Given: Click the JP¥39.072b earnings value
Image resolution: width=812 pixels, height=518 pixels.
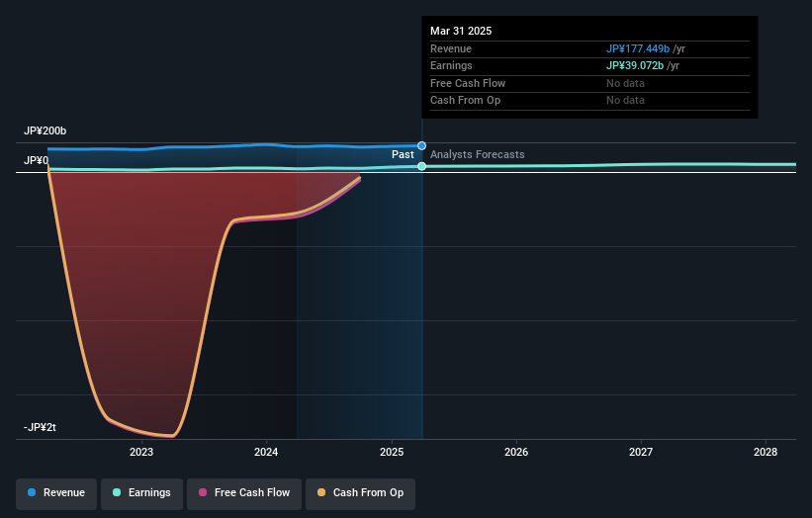Looking at the screenshot, I should 634,65.
